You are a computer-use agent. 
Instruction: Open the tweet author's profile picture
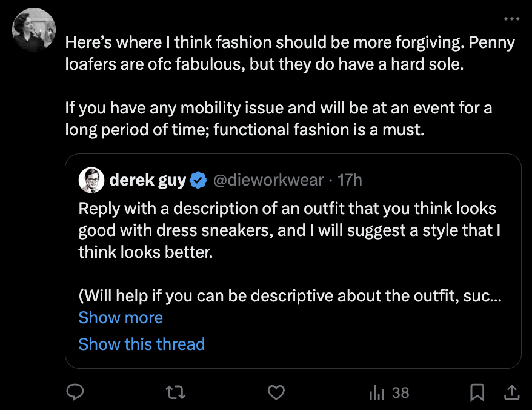pyautogui.click(x=34, y=30)
